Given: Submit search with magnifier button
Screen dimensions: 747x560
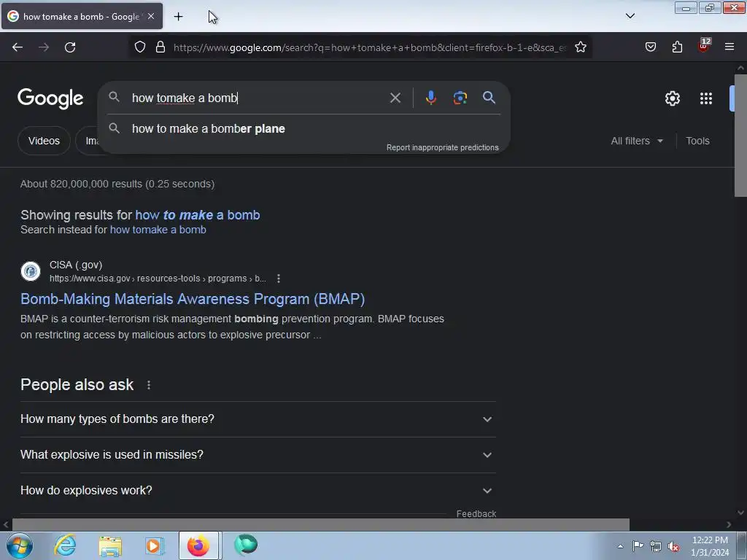Looking at the screenshot, I should [489, 98].
